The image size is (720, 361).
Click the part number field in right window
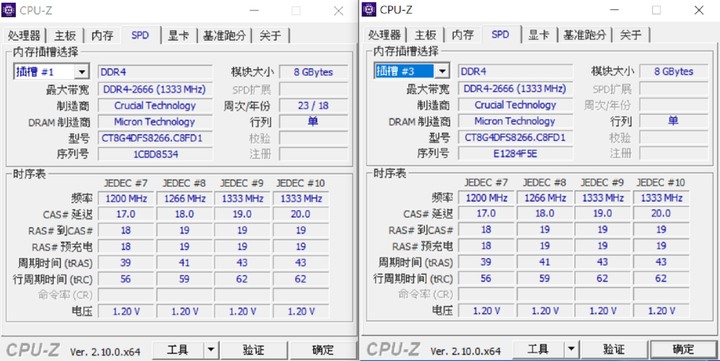[515, 137]
